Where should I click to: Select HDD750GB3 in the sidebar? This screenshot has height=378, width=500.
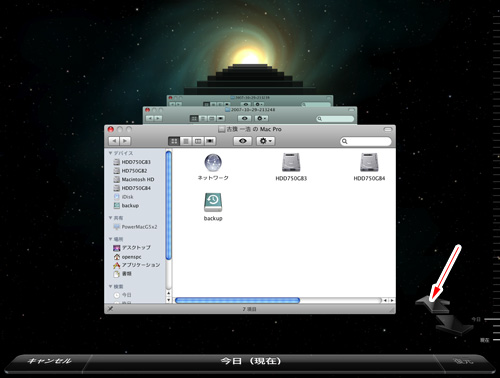click(132, 162)
